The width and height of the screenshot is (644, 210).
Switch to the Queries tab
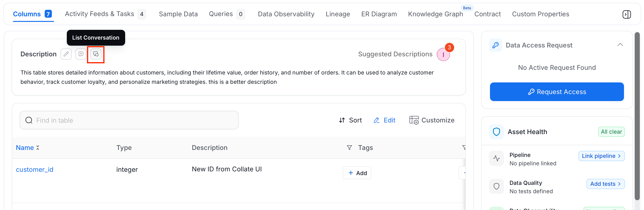(227, 14)
